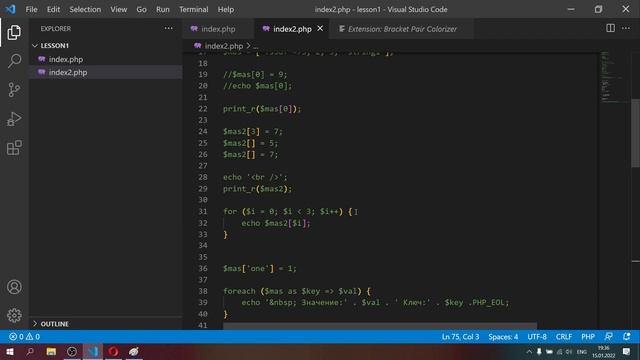640x360 pixels.
Task: Click the for loop on line 31
Action: 287,211
